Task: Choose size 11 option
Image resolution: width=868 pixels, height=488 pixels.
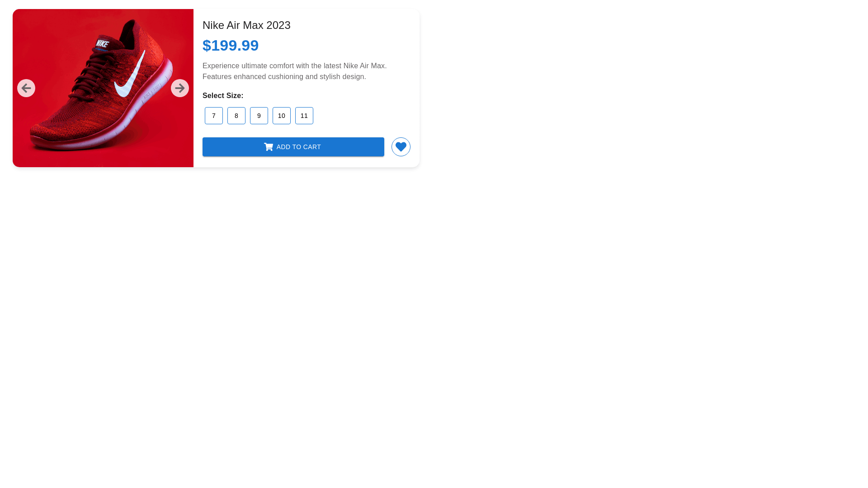Action: [304, 116]
